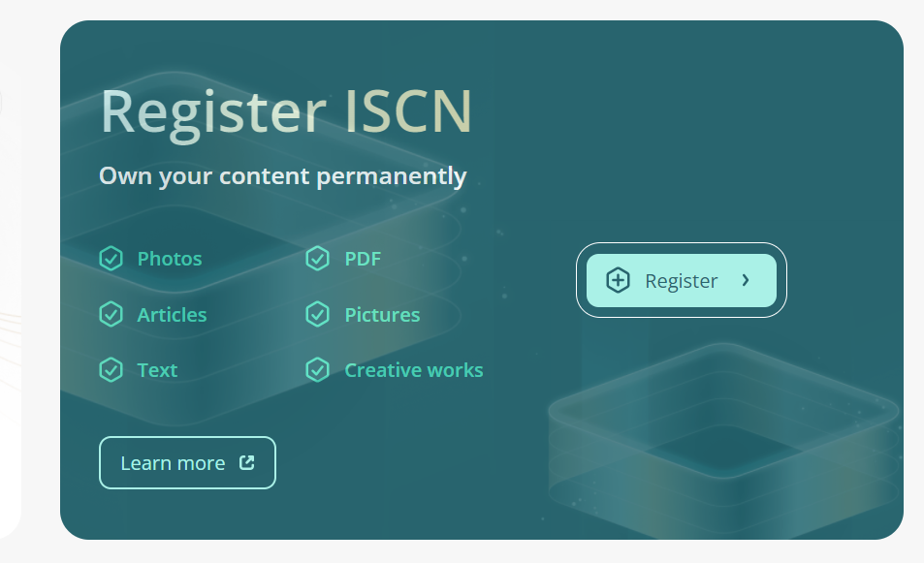Click the hexagon check icon next to Photos
Image resolution: width=924 pixels, height=563 pixels.
click(x=111, y=259)
